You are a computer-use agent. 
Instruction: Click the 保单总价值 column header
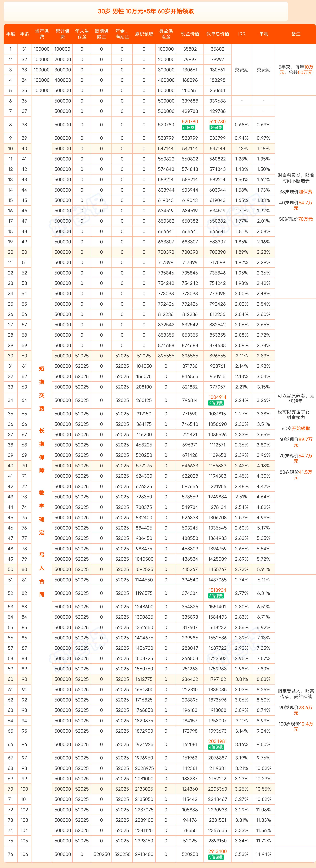(218, 34)
